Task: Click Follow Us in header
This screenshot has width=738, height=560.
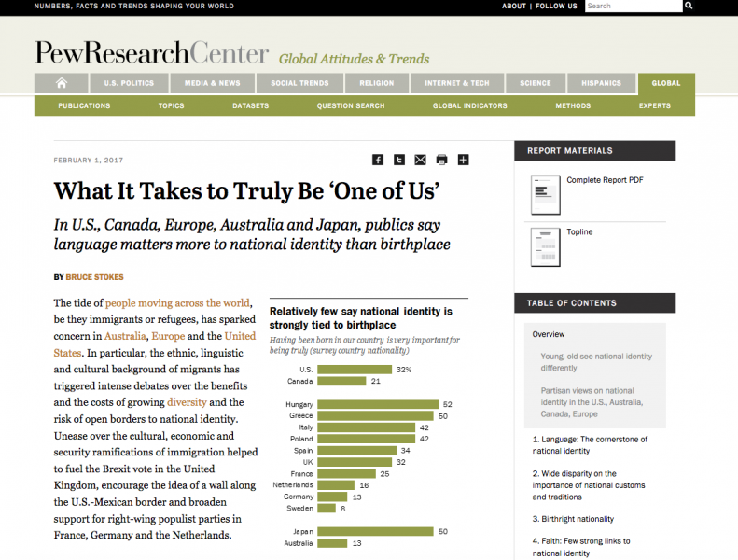Action: 556,7
